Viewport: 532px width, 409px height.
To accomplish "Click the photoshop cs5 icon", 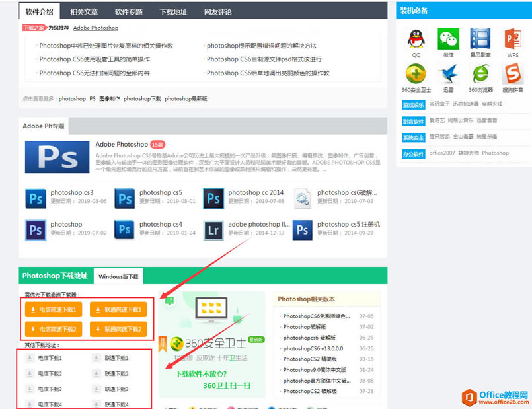I will pyautogui.click(x=124, y=198).
